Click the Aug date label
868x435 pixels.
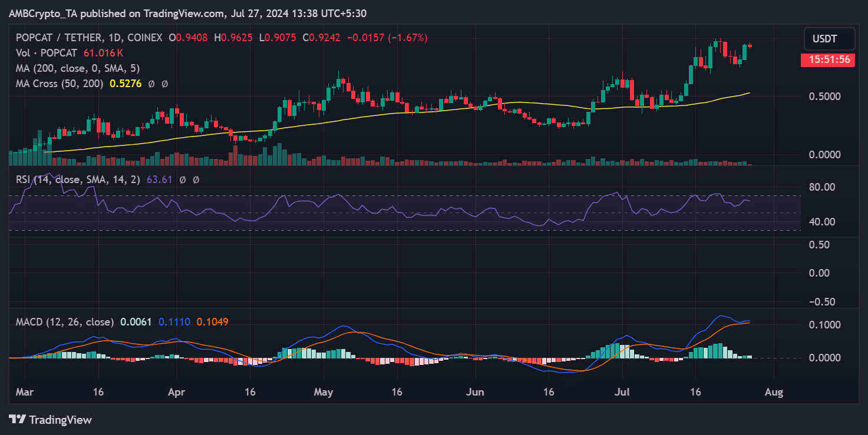click(x=773, y=392)
